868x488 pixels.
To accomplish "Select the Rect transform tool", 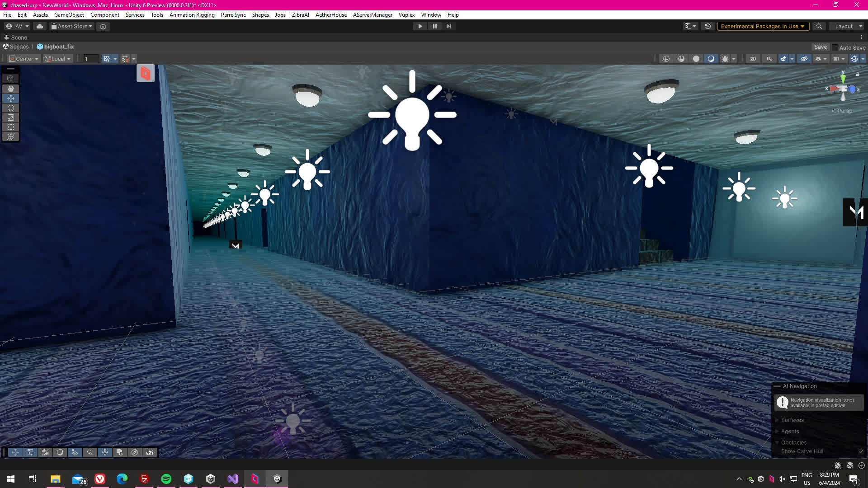I will point(10,127).
